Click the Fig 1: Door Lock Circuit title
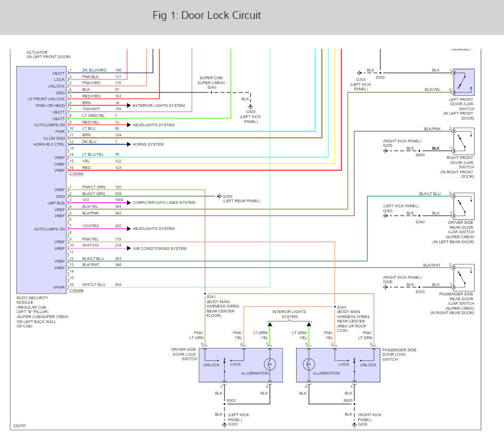This screenshot has height=445, width=504. (x=207, y=16)
